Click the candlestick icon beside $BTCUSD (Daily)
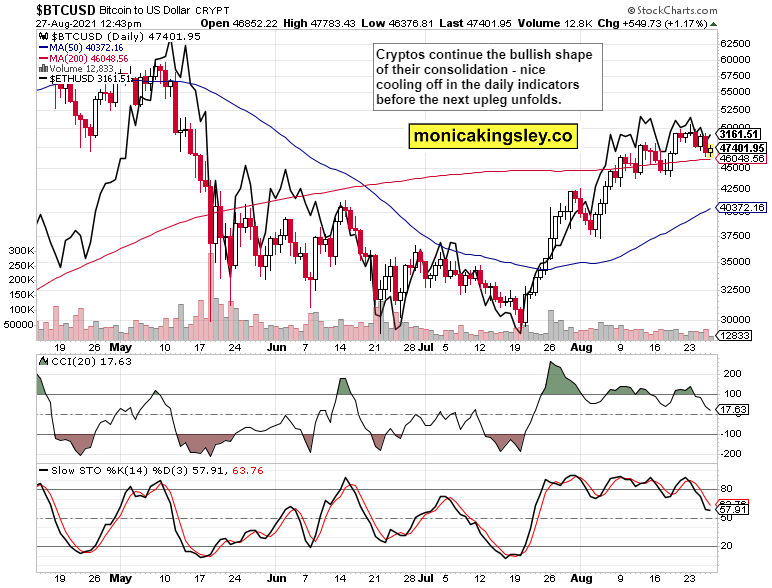 (x=42, y=35)
